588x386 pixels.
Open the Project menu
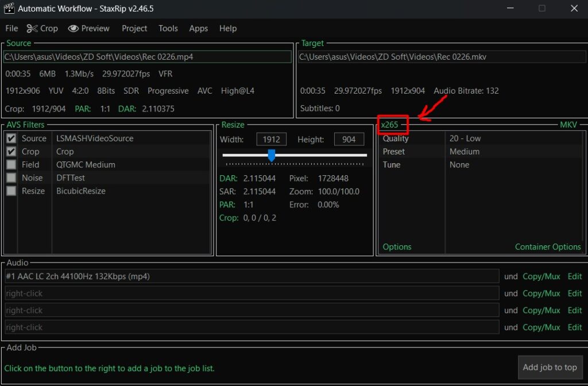[134, 28]
